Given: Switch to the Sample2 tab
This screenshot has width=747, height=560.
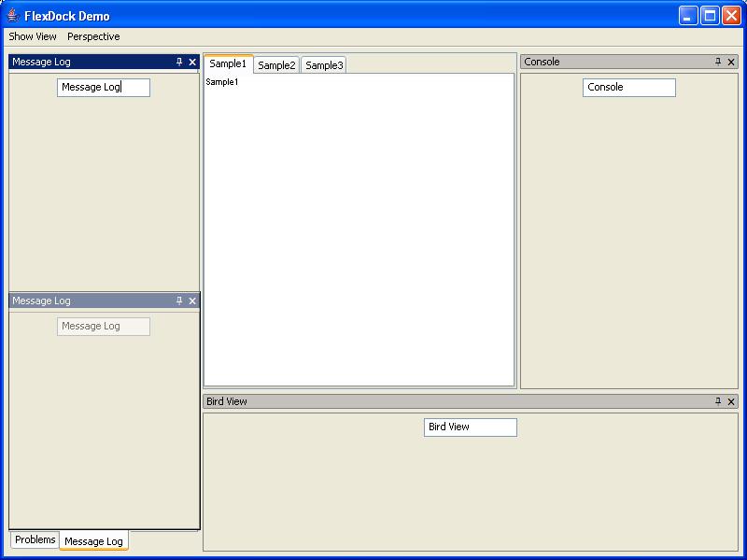Looking at the screenshot, I should point(276,65).
